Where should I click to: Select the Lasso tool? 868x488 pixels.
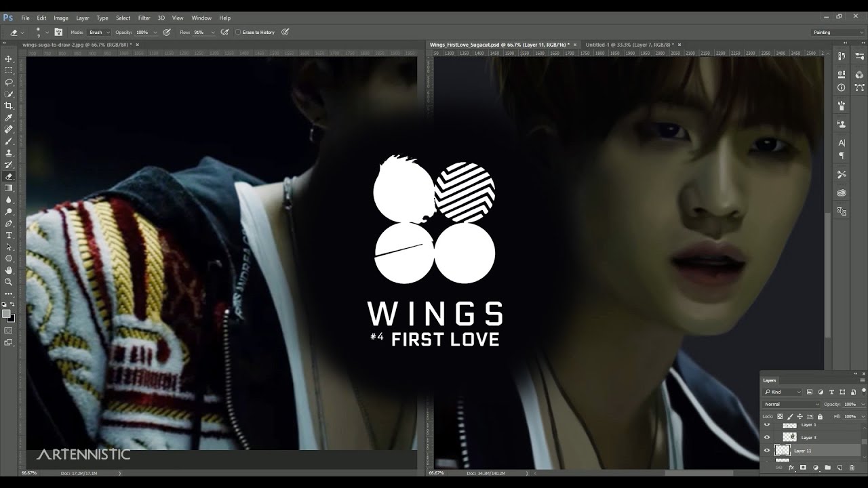coord(9,82)
